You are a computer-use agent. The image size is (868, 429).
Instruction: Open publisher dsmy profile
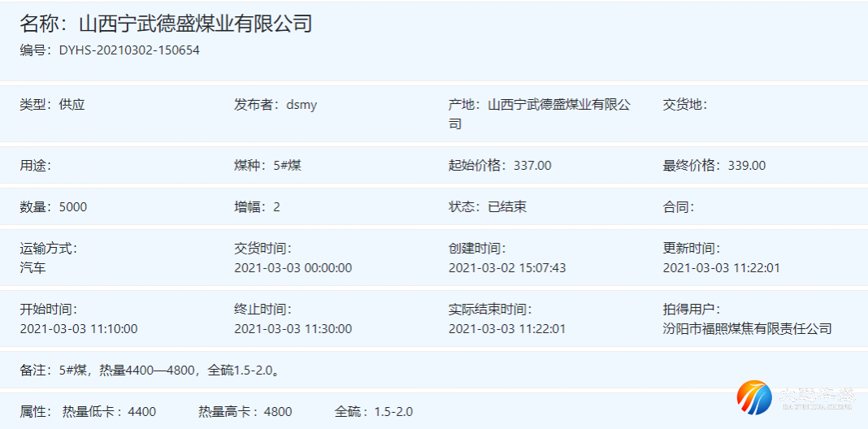pyautogui.click(x=302, y=105)
